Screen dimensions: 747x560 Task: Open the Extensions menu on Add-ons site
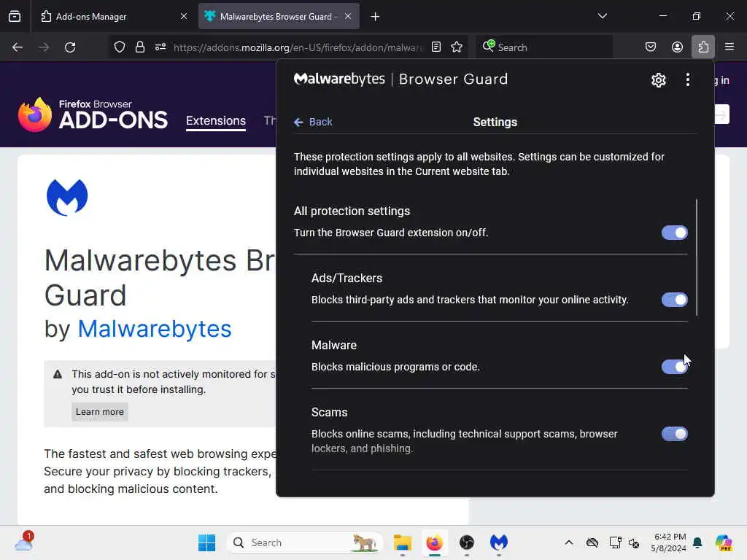tap(216, 121)
